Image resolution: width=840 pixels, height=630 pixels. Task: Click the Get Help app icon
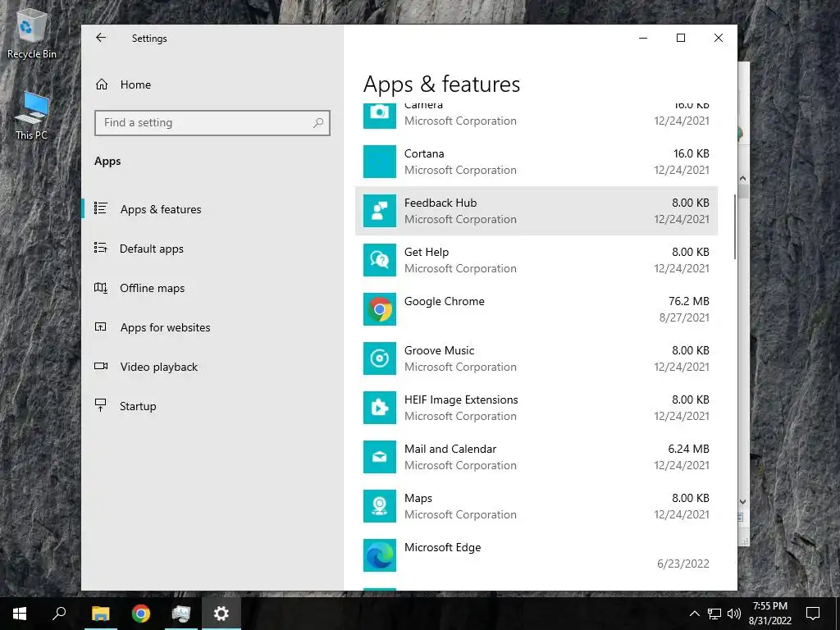(380, 260)
